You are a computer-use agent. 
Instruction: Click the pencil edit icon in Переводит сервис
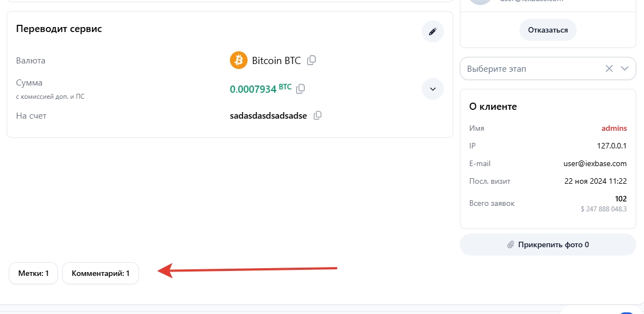click(x=433, y=31)
